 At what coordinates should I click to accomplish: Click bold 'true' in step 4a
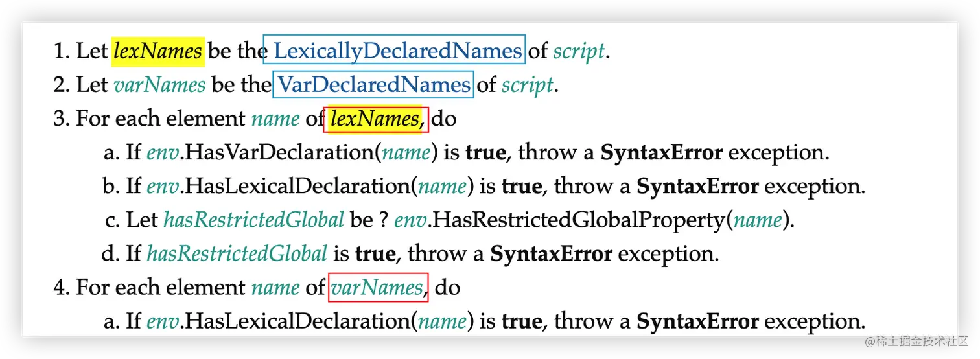point(522,321)
